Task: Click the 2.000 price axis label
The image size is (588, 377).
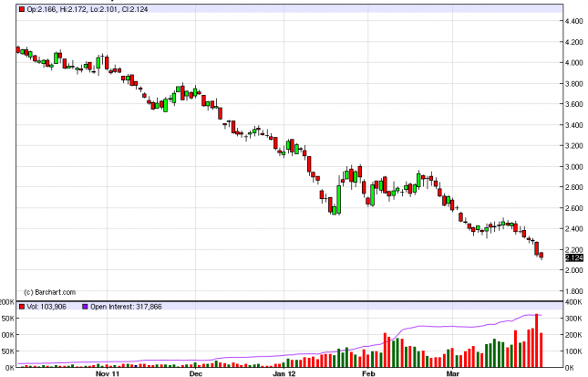Action: [573, 270]
